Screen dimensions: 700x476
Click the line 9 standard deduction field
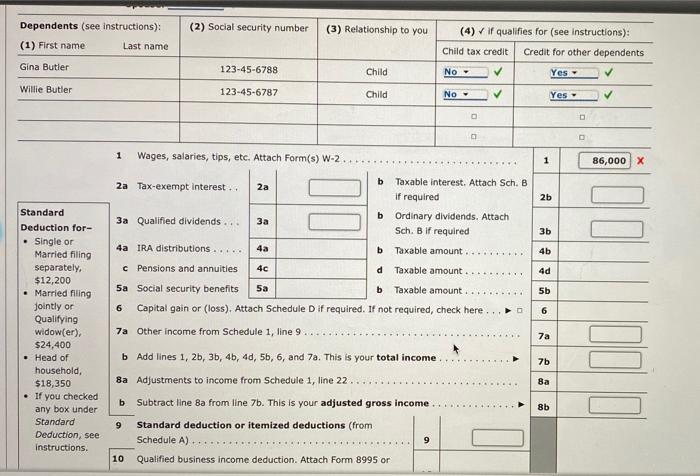coord(498,438)
